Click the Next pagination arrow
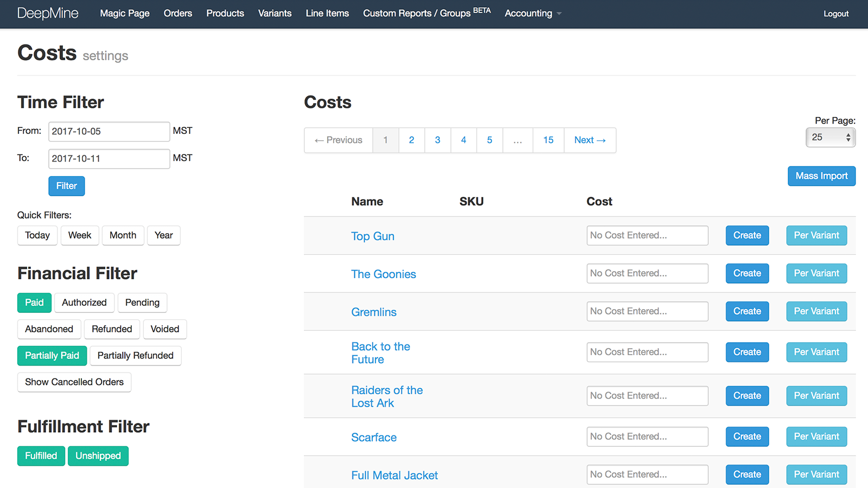 (590, 140)
